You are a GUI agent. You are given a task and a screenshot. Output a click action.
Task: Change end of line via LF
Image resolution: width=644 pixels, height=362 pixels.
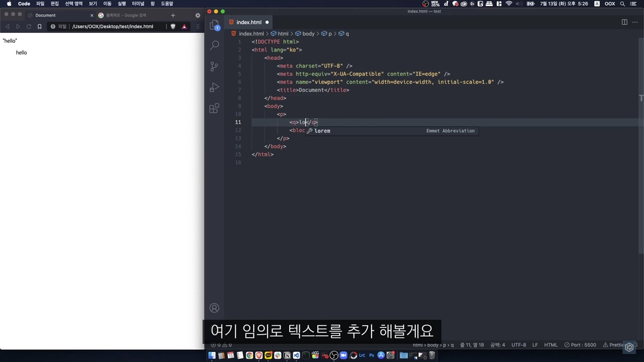[x=535, y=345]
